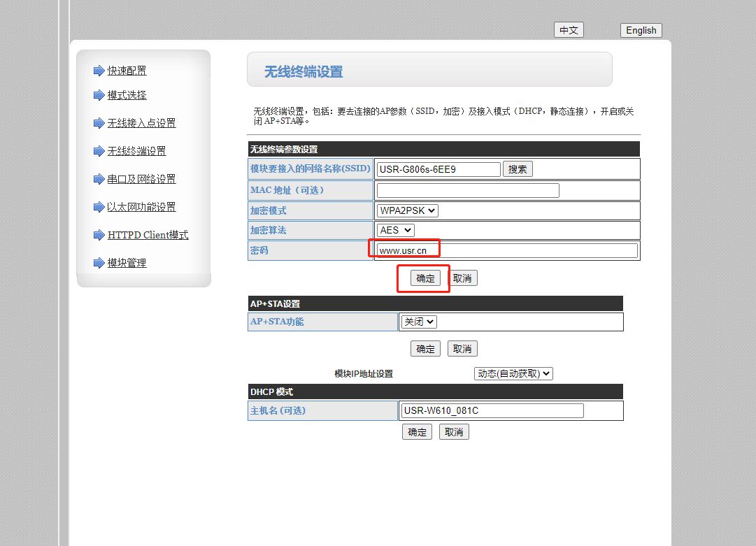Screen dimensions: 756x546
Task: Click the arrow icon beside 模式选择
Action: [x=99, y=95]
